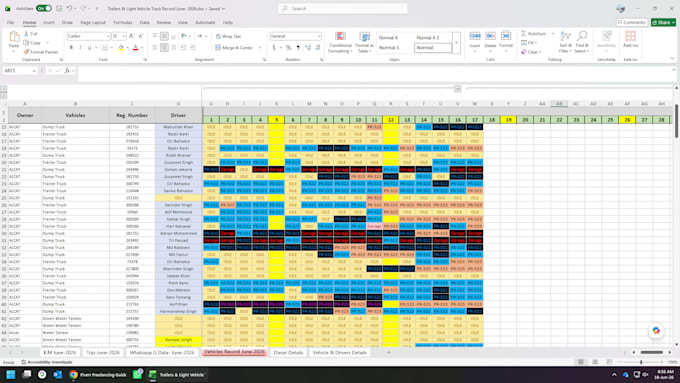The width and height of the screenshot is (680, 383).
Task: Click the Orientation text-angle icon
Action: [x=184, y=36]
